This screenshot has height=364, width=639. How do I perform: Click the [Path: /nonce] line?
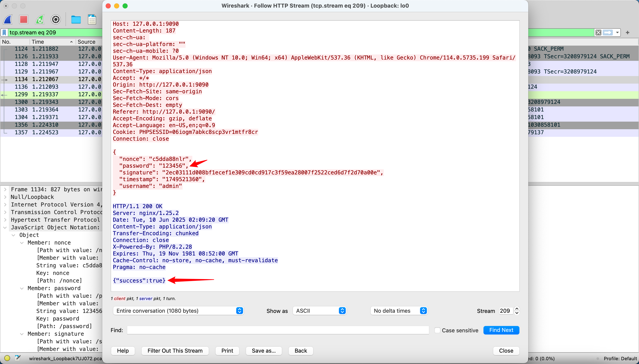(59, 281)
